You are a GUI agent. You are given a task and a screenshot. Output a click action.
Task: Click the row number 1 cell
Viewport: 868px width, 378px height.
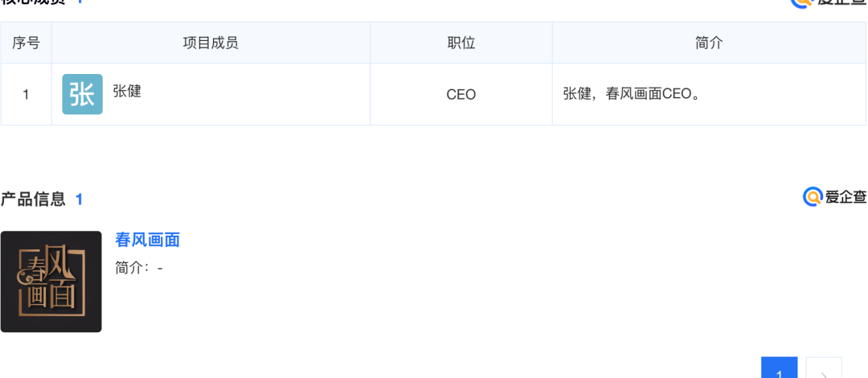click(x=26, y=95)
